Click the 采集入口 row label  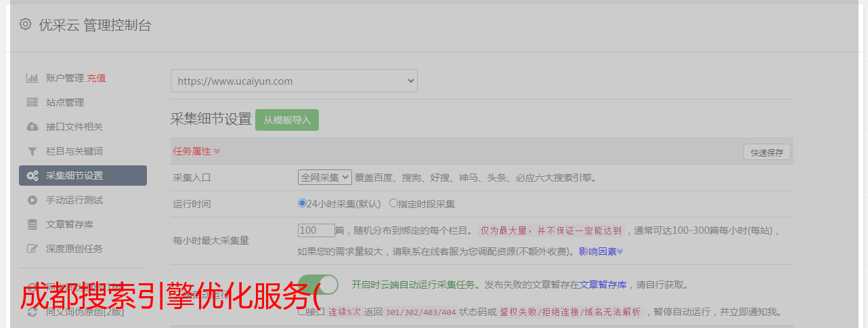(x=192, y=178)
